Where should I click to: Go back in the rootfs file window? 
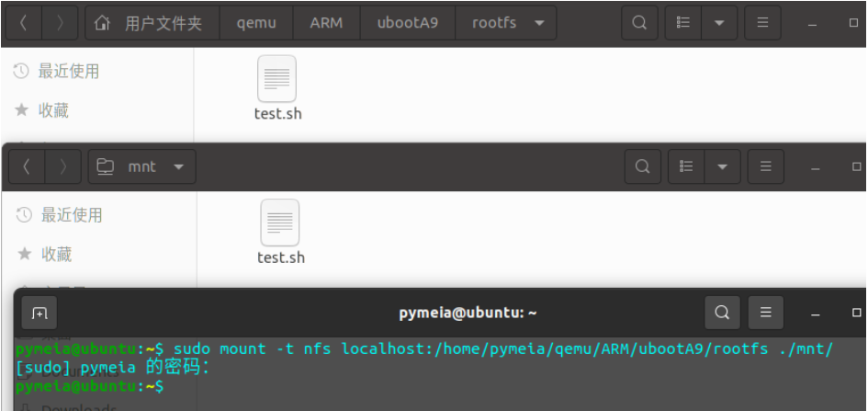[23, 23]
